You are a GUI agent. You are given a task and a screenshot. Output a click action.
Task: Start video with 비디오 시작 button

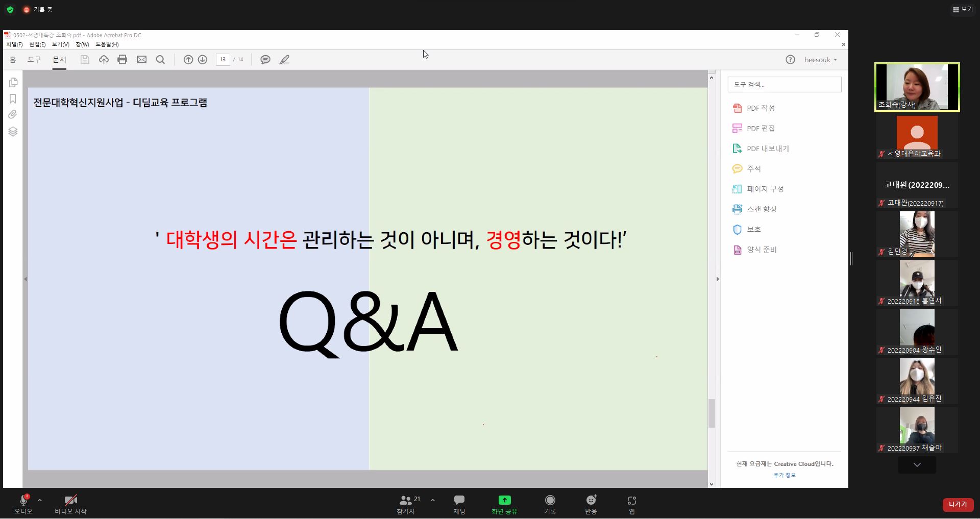pyautogui.click(x=70, y=503)
